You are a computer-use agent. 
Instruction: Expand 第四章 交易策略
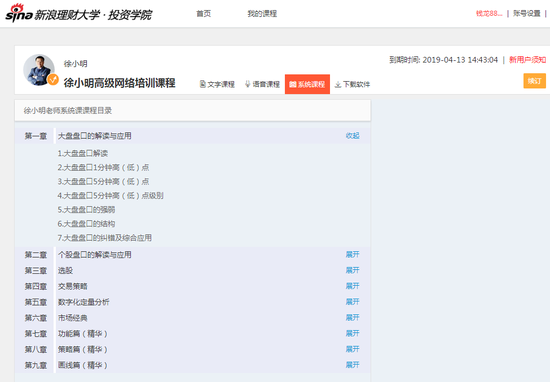[x=353, y=286]
